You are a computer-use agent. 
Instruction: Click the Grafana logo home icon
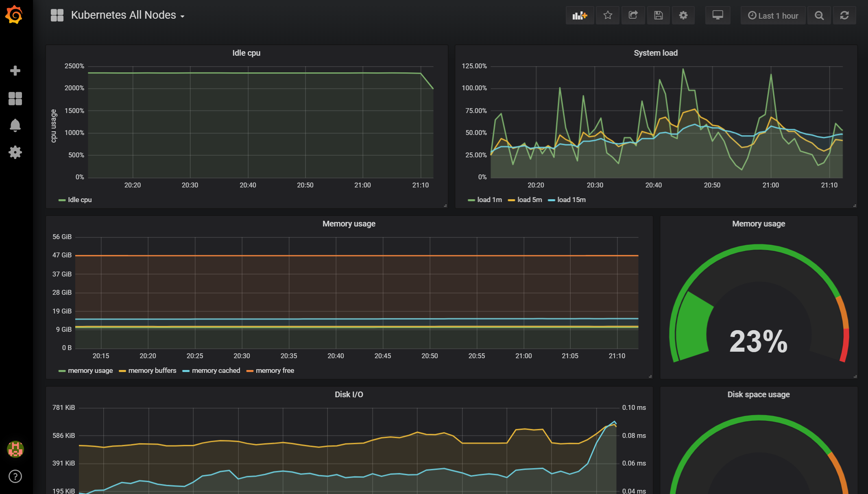[15, 15]
